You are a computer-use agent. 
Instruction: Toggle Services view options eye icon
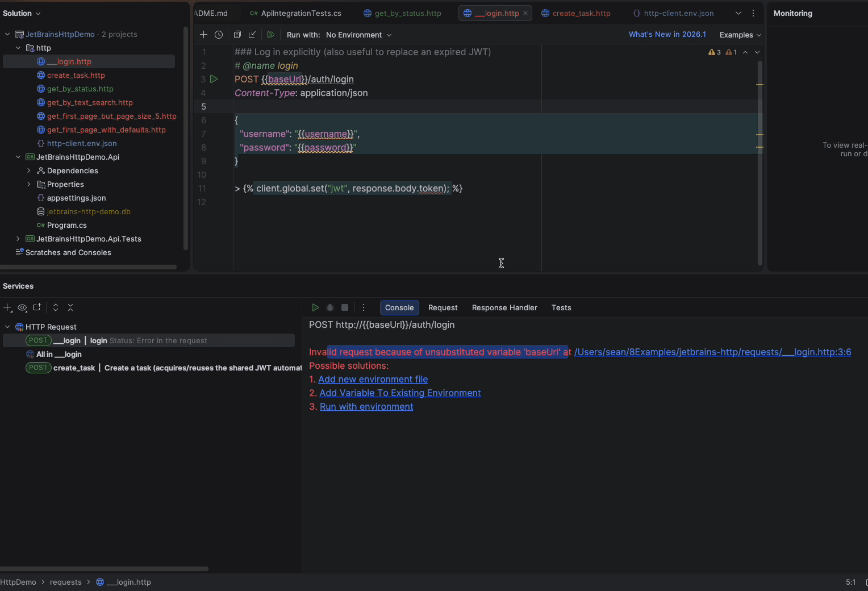[22, 307]
